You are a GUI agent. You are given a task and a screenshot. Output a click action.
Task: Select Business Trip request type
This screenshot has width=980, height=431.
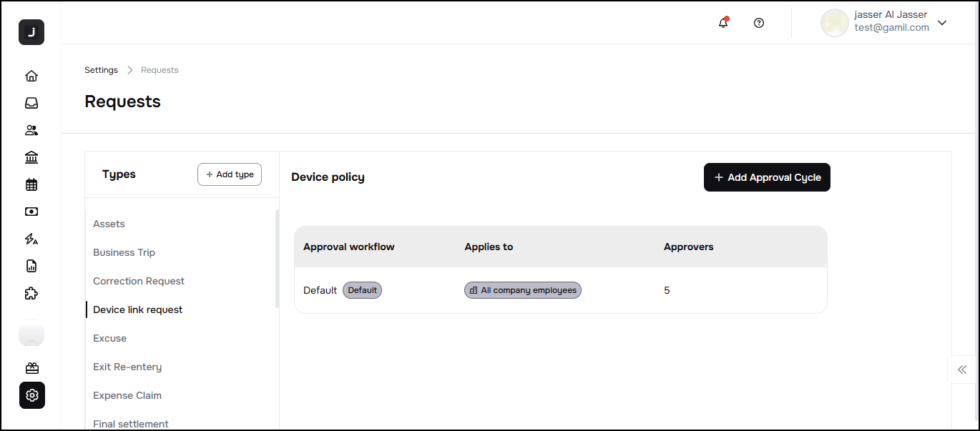pos(124,252)
